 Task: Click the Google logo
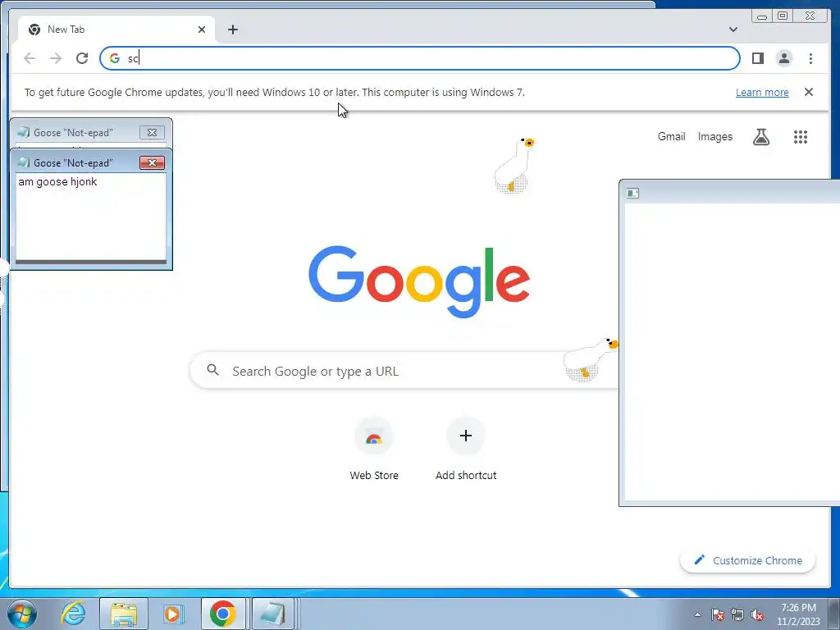point(419,281)
